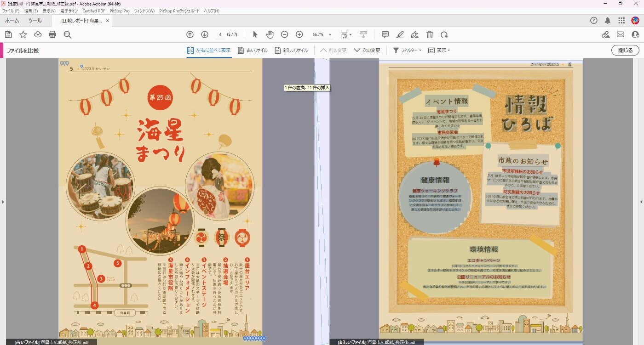Jump to 次の変更 (next change)
This screenshot has width=644, height=345.
[367, 51]
